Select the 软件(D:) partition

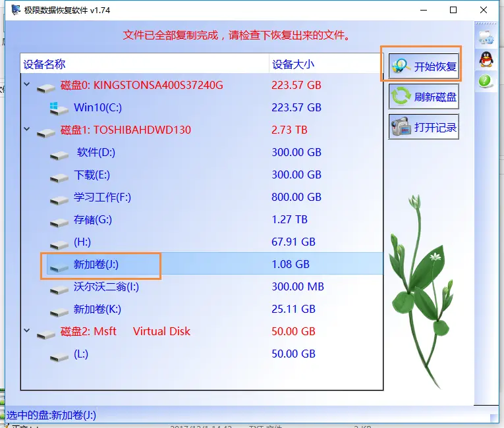(202, 152)
